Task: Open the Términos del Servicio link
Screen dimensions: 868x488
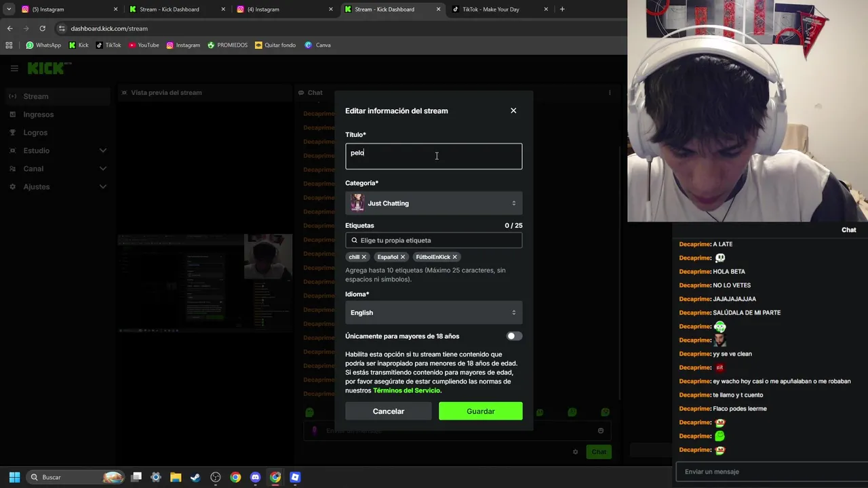Action: point(406,390)
